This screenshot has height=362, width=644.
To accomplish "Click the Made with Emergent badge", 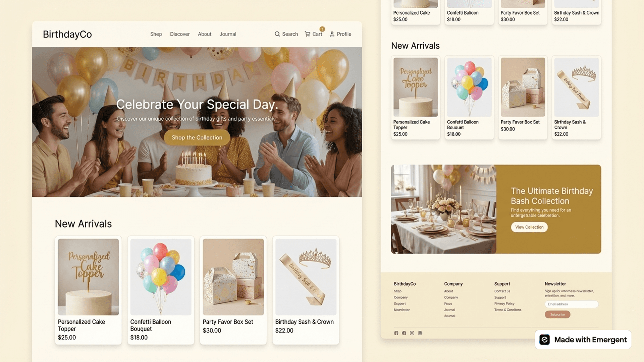I will point(583,340).
